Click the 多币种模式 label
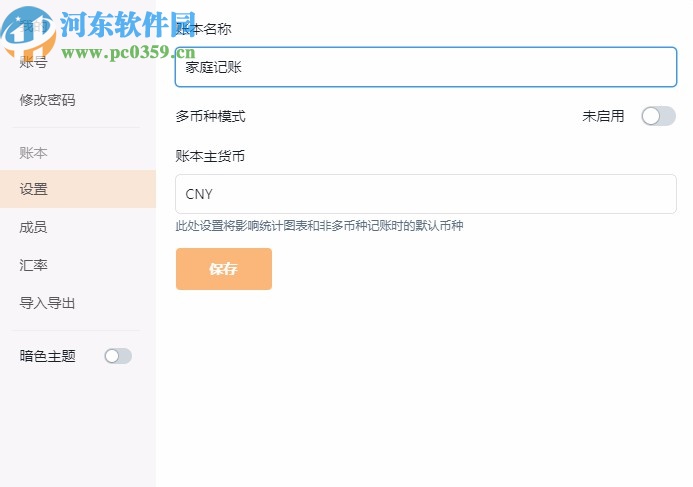The height and width of the screenshot is (487, 693). pyautogui.click(x=210, y=117)
